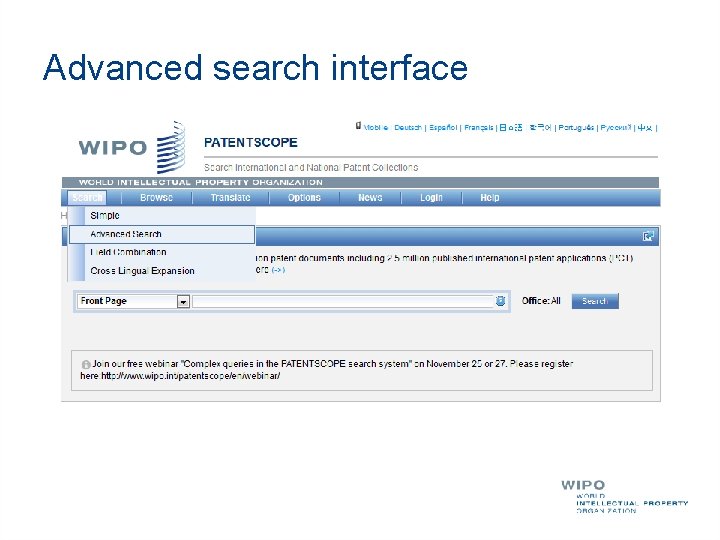
Task: Switch language to Português
Action: (x=576, y=128)
